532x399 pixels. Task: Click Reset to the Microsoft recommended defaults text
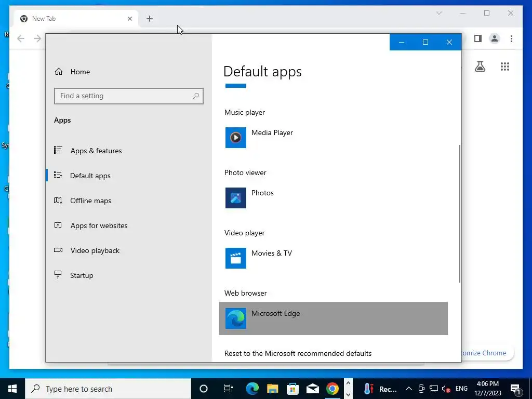298,353
